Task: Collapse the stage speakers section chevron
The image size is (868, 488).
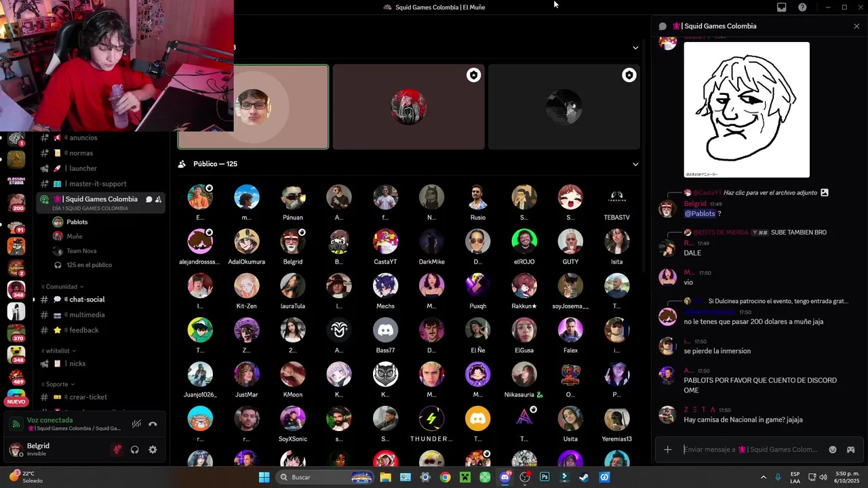Action: 635,47
